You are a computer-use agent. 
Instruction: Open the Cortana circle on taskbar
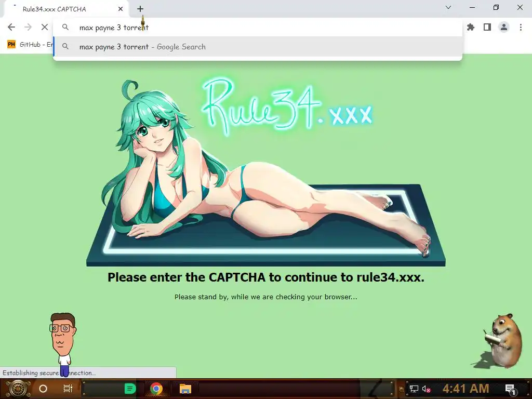click(x=43, y=389)
